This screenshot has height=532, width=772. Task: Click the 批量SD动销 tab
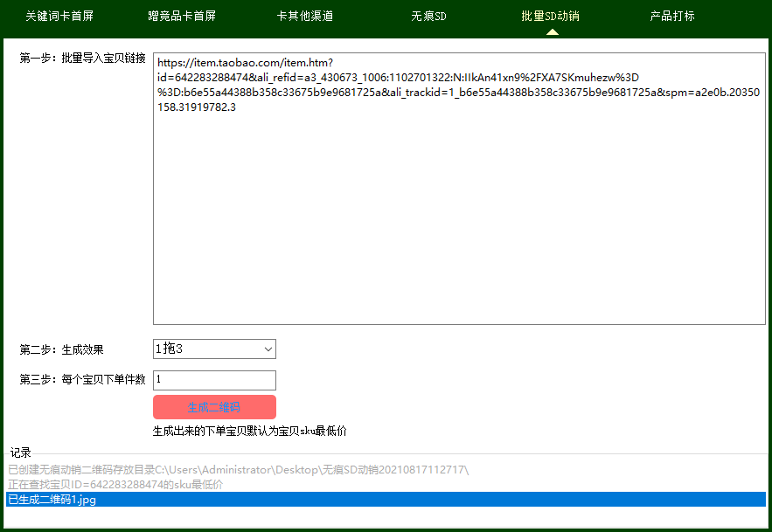[x=550, y=16]
